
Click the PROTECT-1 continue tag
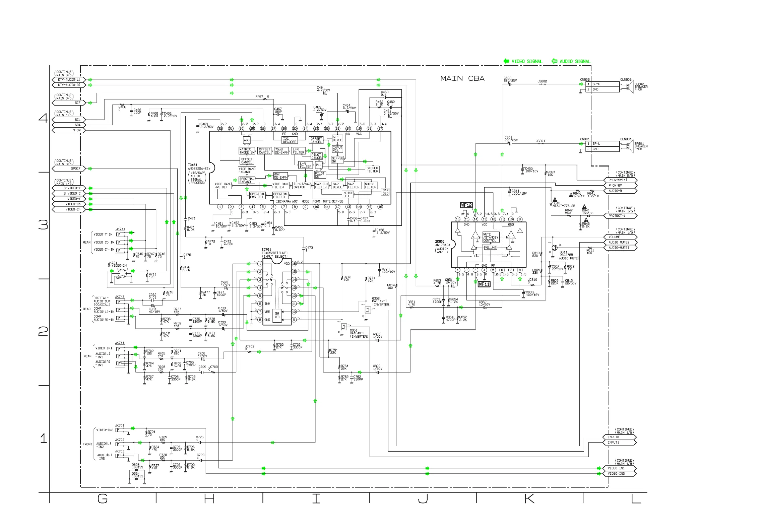click(620, 216)
